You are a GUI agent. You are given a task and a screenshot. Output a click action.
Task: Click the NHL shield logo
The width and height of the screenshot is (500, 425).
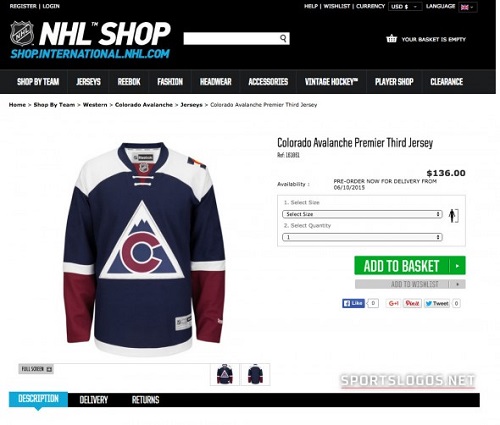tap(22, 33)
